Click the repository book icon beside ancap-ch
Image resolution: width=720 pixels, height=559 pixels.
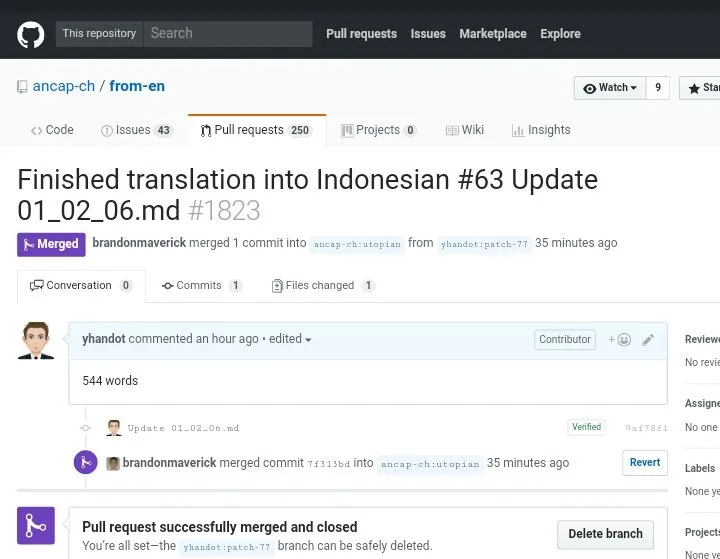pyautogui.click(x=22, y=87)
